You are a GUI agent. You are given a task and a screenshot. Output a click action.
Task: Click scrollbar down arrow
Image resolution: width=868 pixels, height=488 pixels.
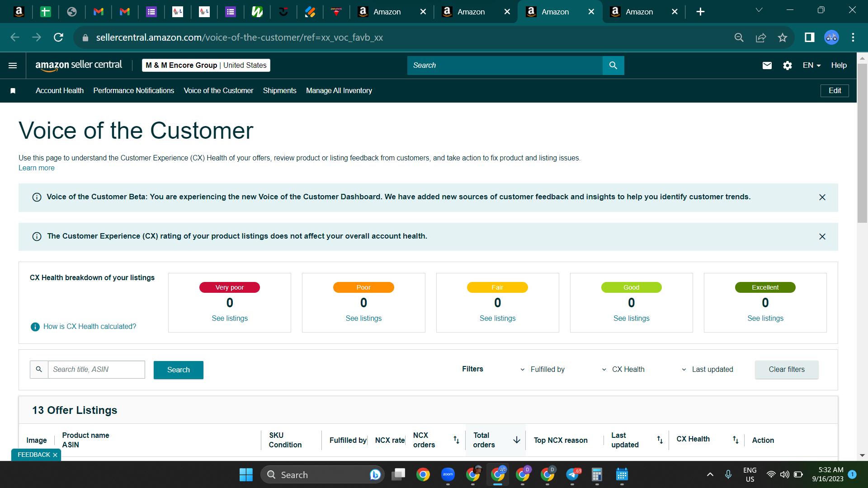pyautogui.click(x=862, y=455)
